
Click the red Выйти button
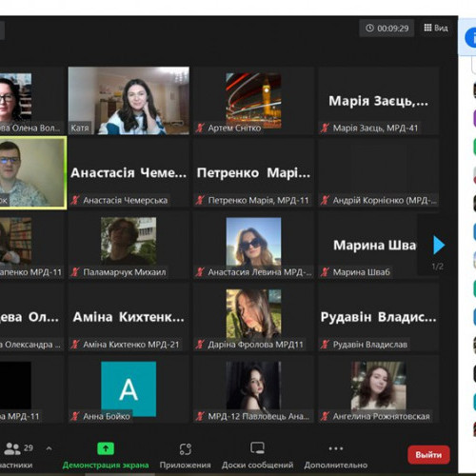[428, 455]
